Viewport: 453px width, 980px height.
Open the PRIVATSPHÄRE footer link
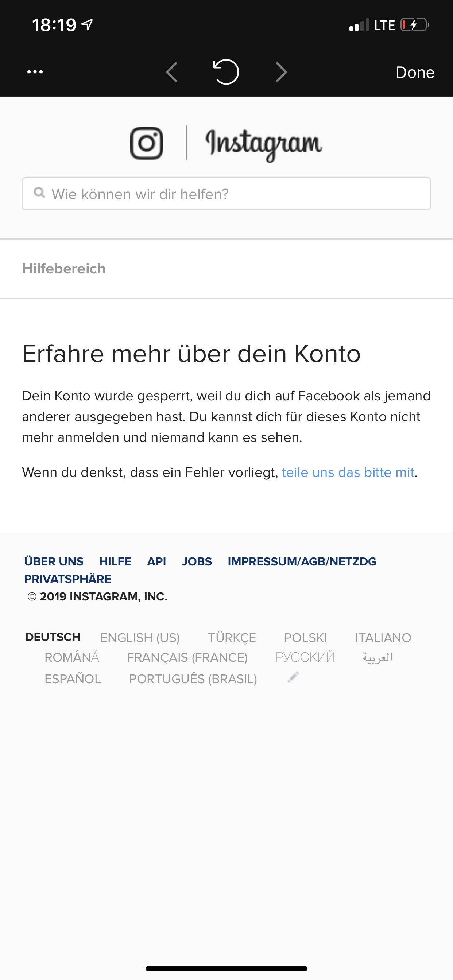coord(68,579)
